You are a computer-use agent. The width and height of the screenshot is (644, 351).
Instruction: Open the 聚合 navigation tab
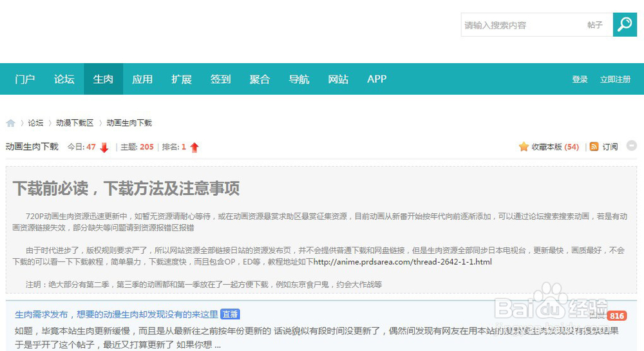click(260, 79)
